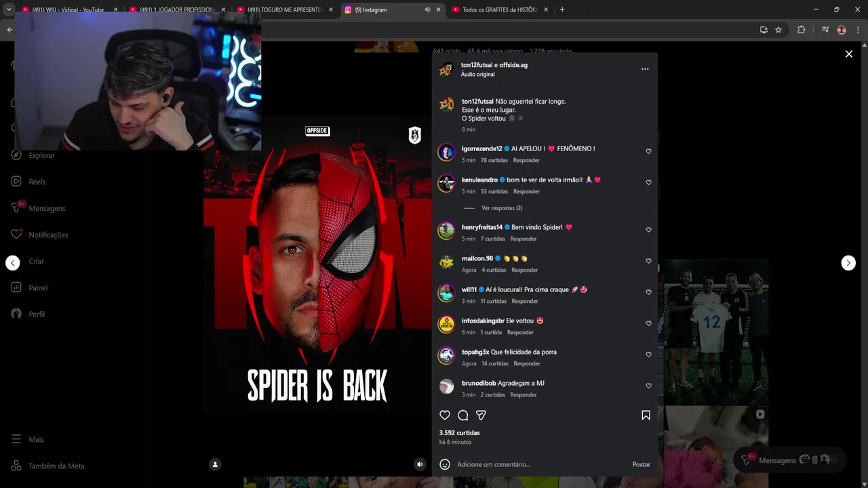Reply to kenuleandro's comment
868x488 pixels.
526,191
